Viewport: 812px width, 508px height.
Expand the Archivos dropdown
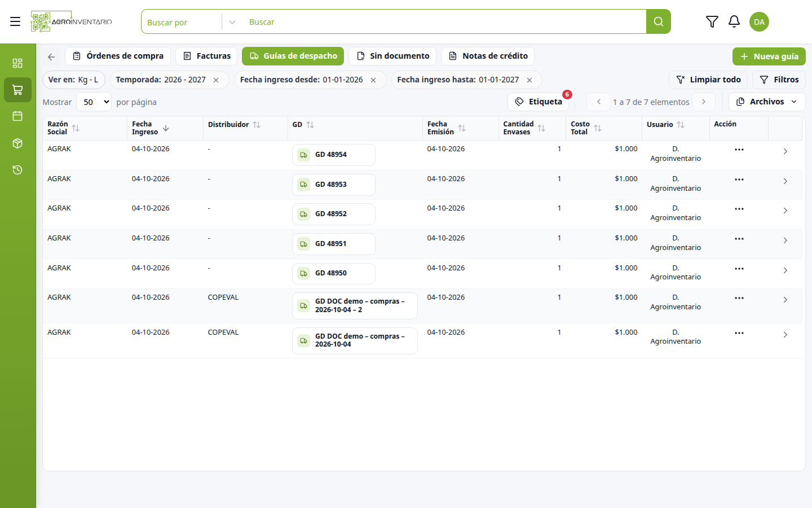pyautogui.click(x=767, y=102)
